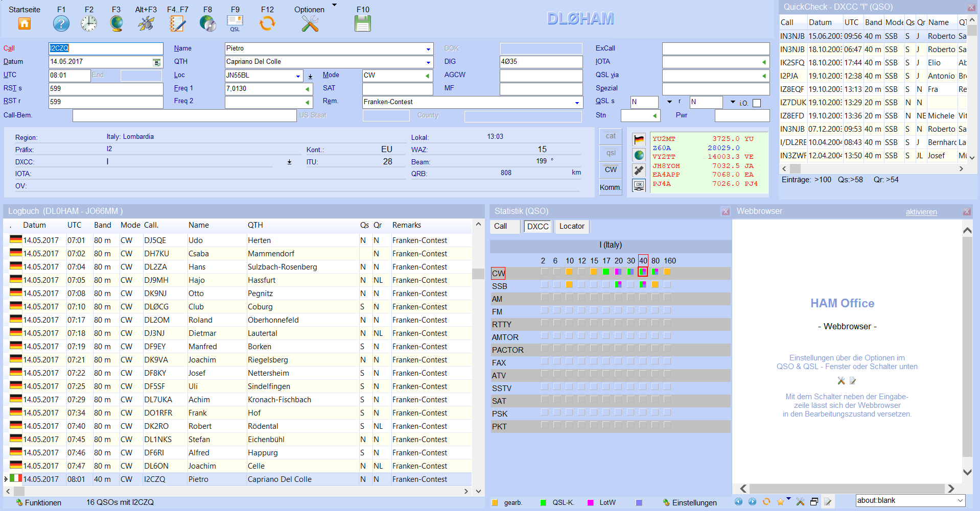Toggle the AM 160 m band checkbox
This screenshot has width=980, height=511.
pyautogui.click(x=667, y=297)
